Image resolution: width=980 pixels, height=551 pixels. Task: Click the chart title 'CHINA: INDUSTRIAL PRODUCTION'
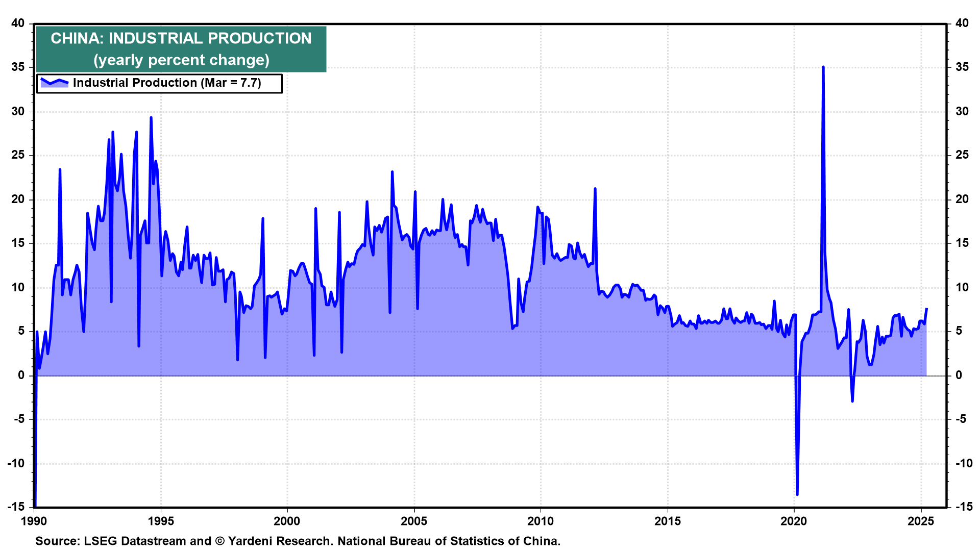click(x=181, y=39)
